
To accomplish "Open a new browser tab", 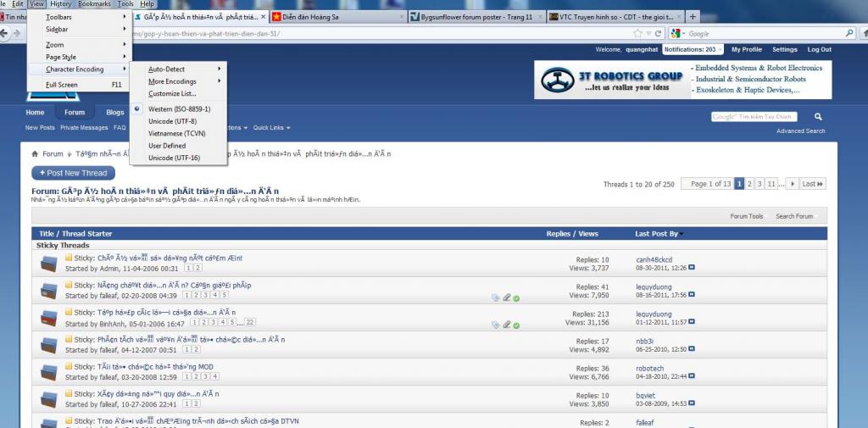I will [693, 17].
